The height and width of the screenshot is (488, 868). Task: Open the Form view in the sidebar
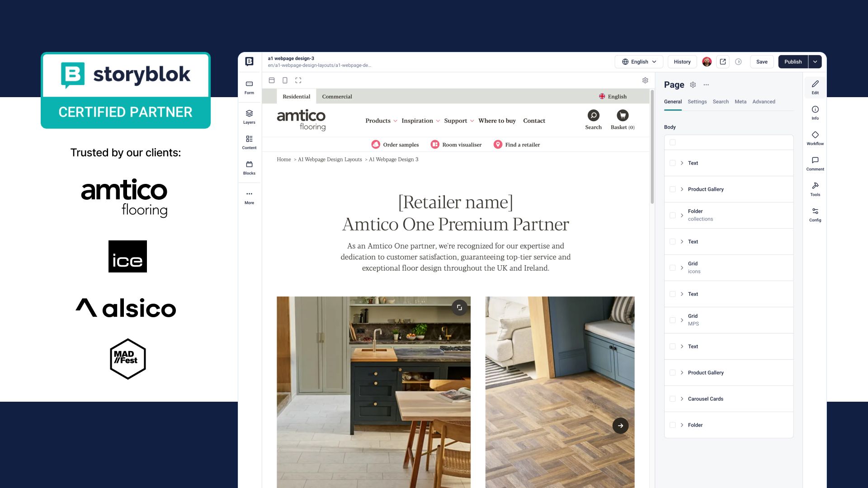[x=249, y=88]
